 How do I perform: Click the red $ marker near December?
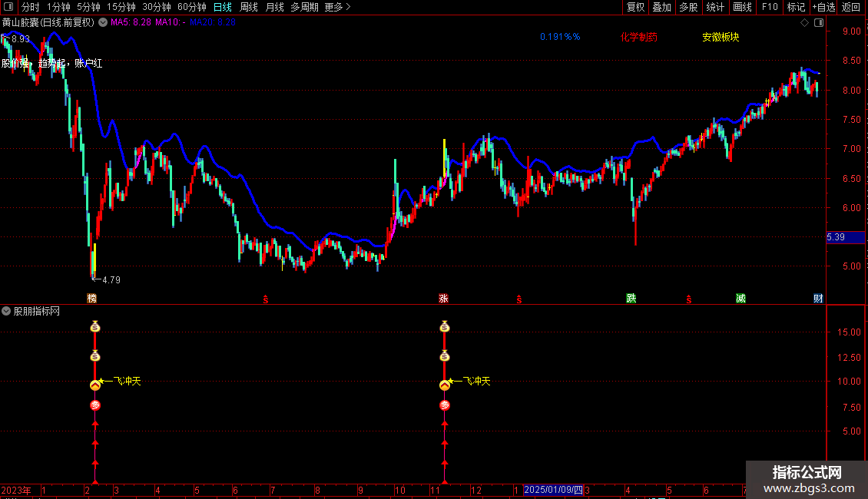(518, 299)
